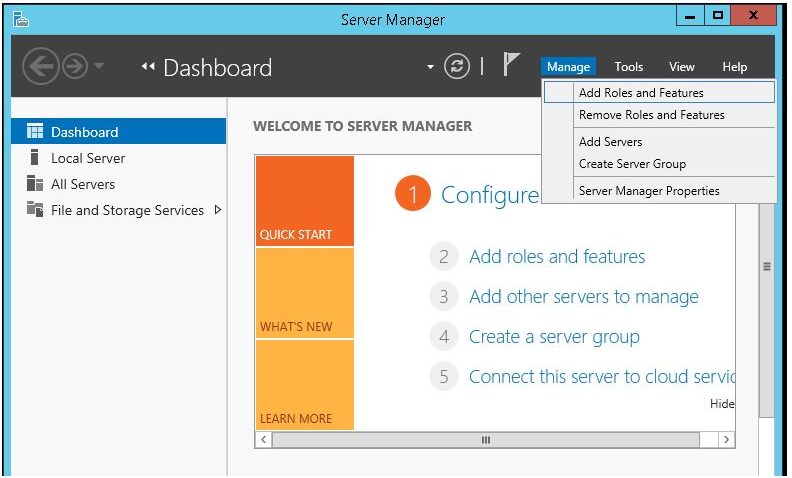Viewport: 792px width, 478px height.
Task: Open the dropdown arrow beside refresh icon
Action: pyautogui.click(x=430, y=67)
